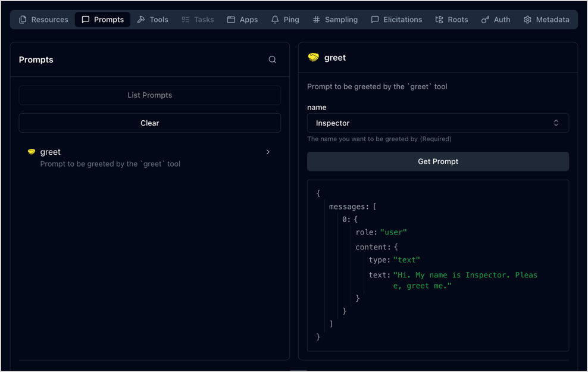The image size is (588, 372).
Task: Click the "content" key in JSON output
Action: (373, 247)
